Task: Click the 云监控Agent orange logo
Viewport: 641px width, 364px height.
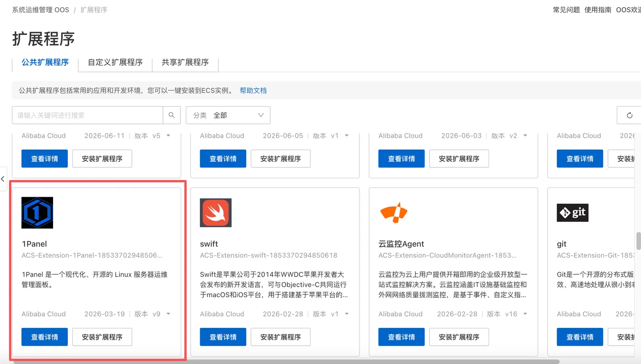Action: (x=394, y=213)
